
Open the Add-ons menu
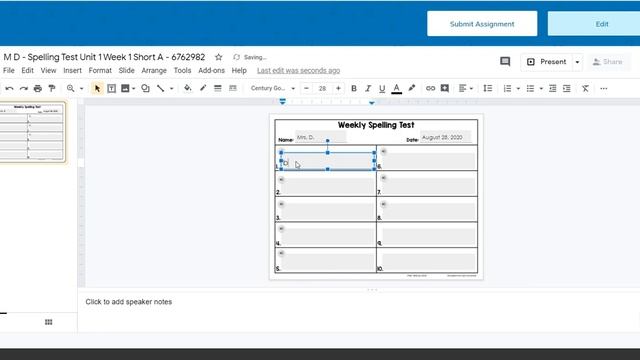point(211,71)
